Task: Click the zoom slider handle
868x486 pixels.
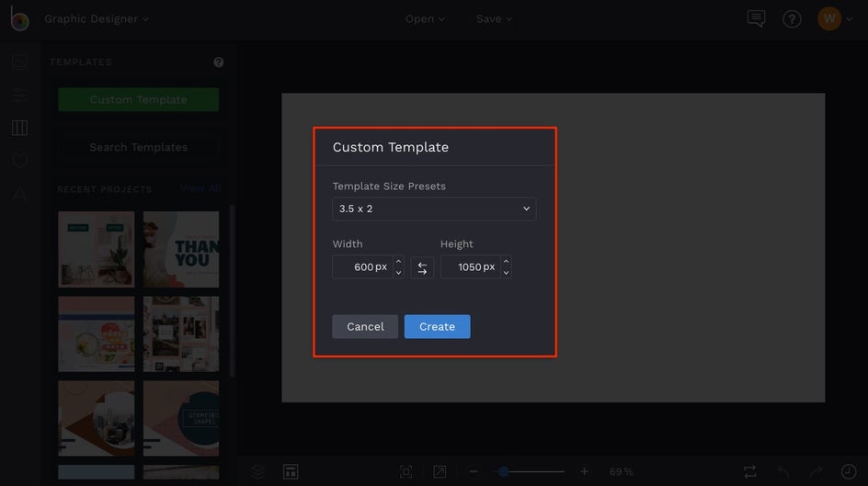Action: (503, 471)
